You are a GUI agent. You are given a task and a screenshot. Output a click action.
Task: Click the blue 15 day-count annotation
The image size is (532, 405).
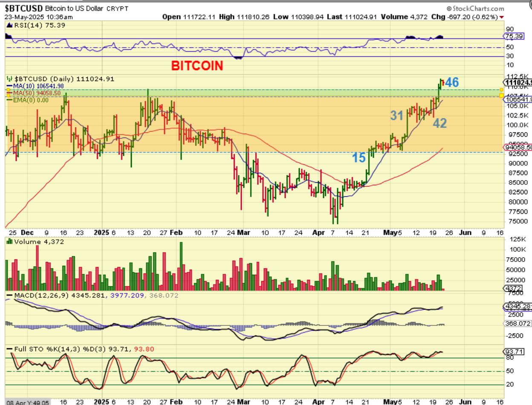point(359,158)
